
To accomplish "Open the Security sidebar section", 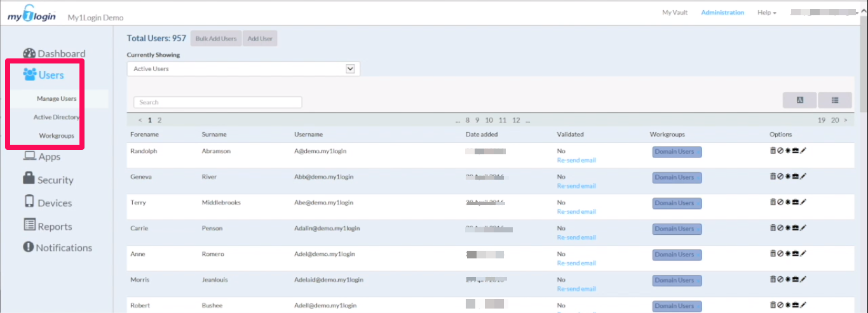I will pyautogui.click(x=48, y=180).
